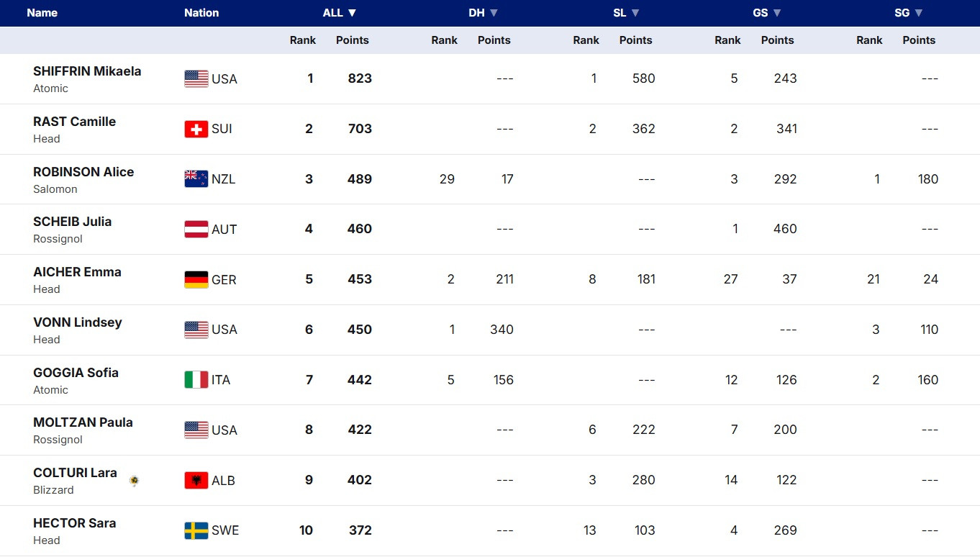
Task: Click the Switzerland flag icon beside SUI
Action: click(196, 129)
